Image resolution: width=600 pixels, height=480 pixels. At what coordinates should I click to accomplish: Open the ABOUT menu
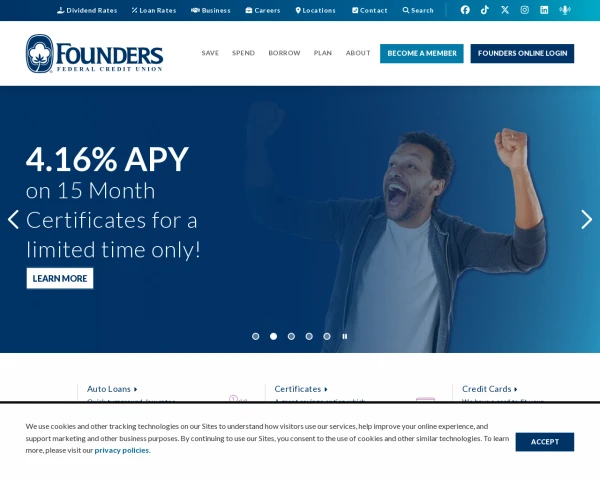[x=358, y=53]
